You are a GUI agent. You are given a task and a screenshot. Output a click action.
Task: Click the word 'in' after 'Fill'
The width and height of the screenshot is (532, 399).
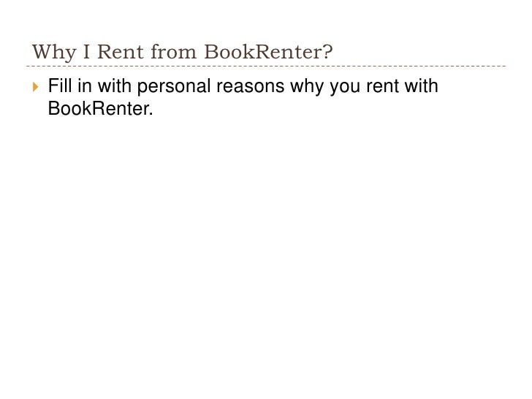click(x=85, y=85)
